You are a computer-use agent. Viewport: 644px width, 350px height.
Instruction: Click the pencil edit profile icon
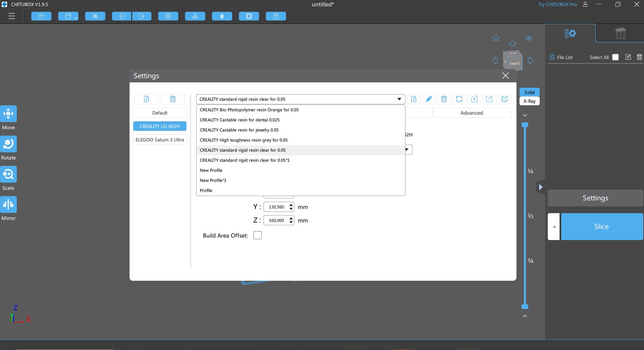point(429,99)
